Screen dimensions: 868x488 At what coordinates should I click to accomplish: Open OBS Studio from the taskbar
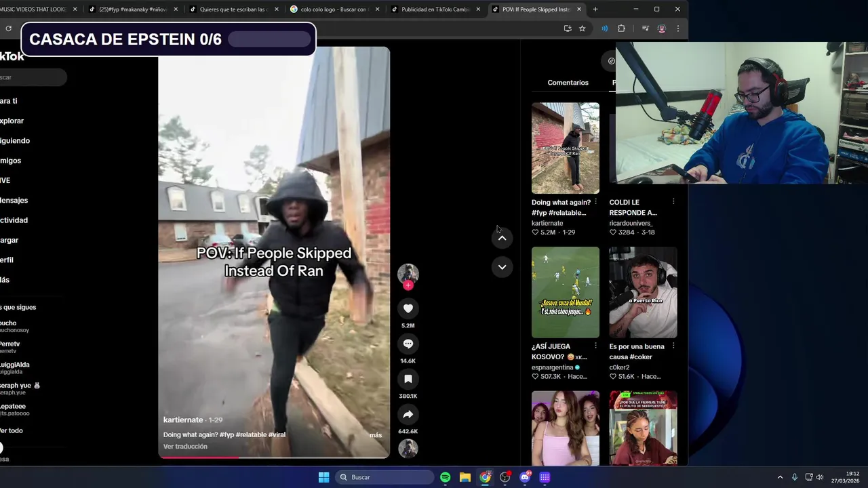pyautogui.click(x=505, y=477)
